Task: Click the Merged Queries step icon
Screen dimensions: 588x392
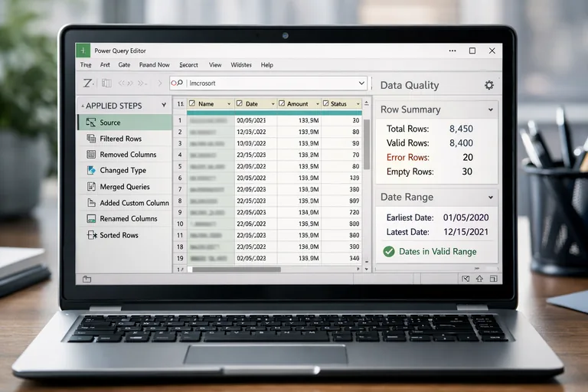Action: coord(91,187)
